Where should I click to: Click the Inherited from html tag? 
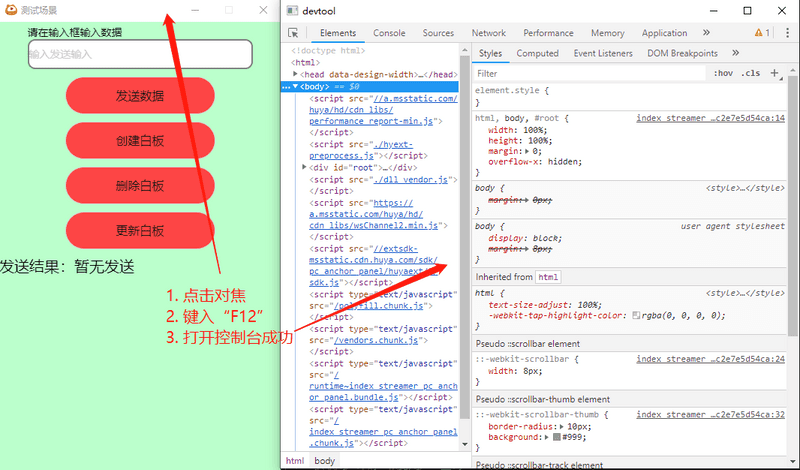pos(548,277)
